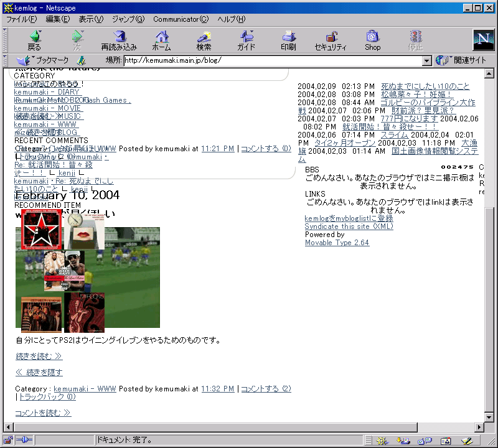
Task: Click the red lips album cover
Action: [85, 231]
